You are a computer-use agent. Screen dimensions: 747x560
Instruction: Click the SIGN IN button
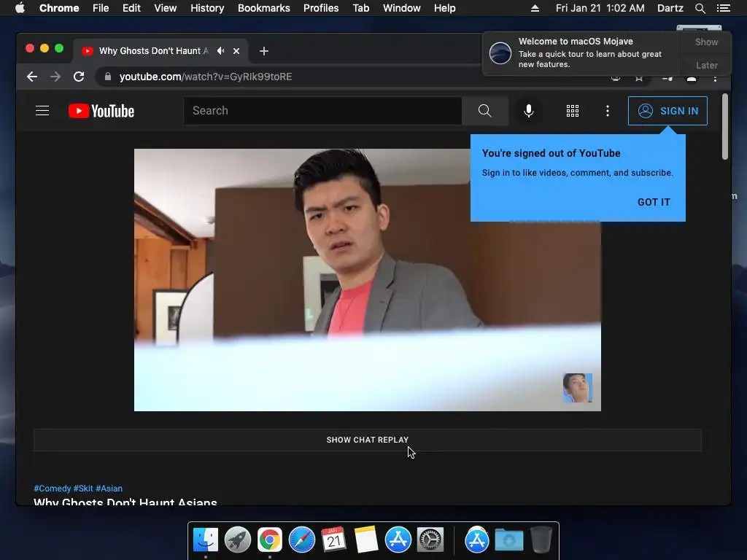pyautogui.click(x=668, y=111)
